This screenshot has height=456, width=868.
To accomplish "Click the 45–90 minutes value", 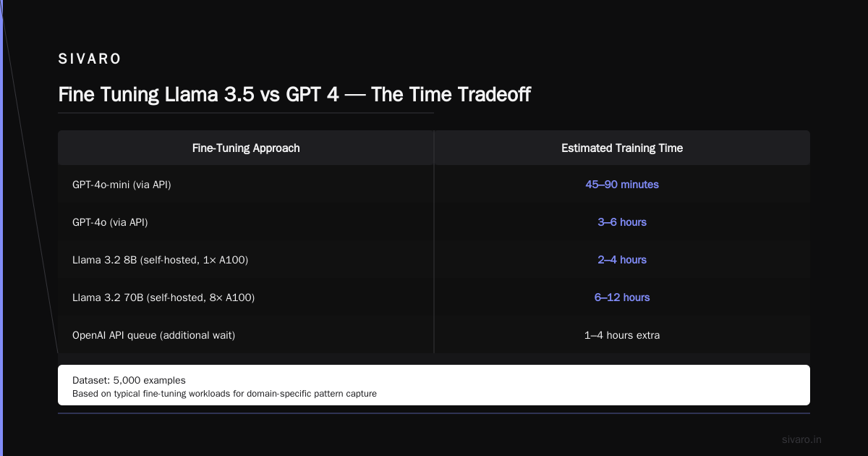I will (622, 185).
